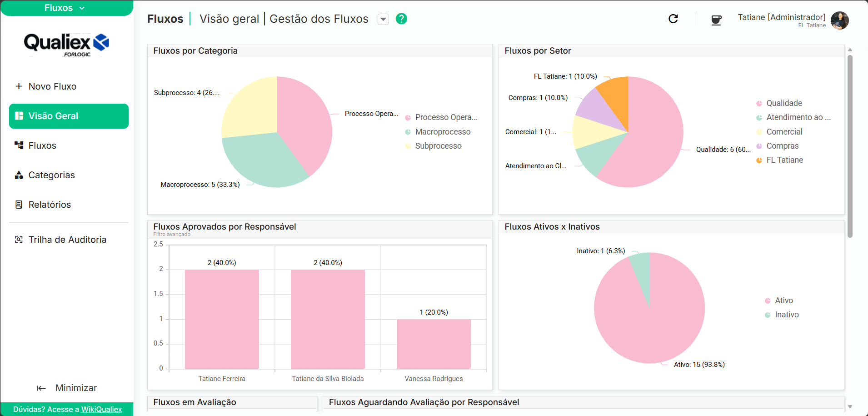Toggle Compras legend entry in sector chart
Viewport: 868px width, 416px height.
point(777,146)
